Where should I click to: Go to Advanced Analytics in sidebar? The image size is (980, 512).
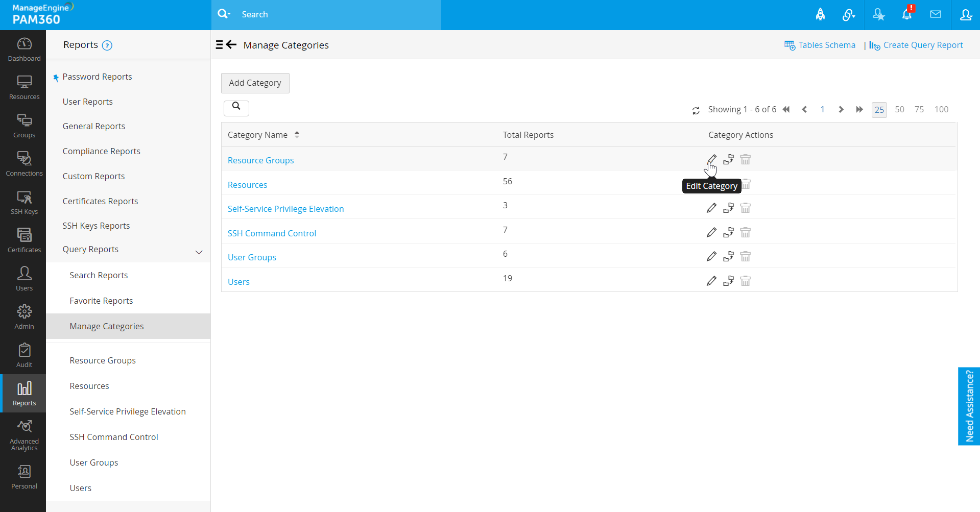pyautogui.click(x=24, y=435)
